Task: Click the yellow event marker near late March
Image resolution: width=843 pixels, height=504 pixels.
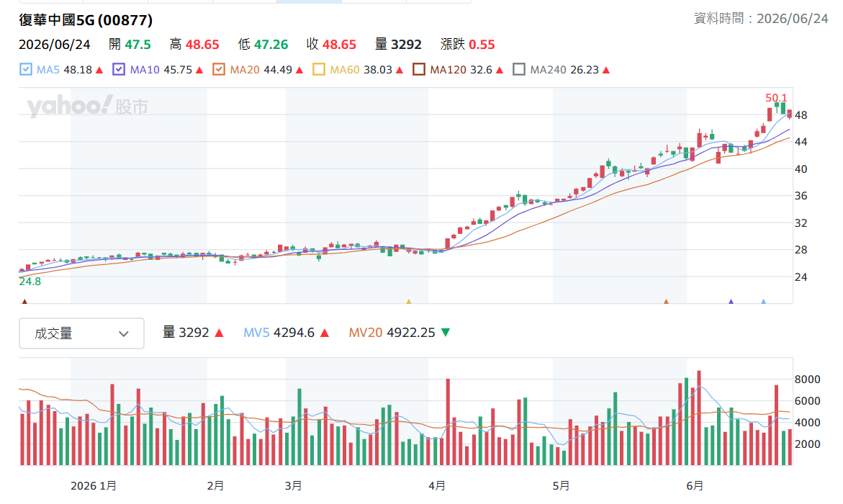Action: [409, 301]
